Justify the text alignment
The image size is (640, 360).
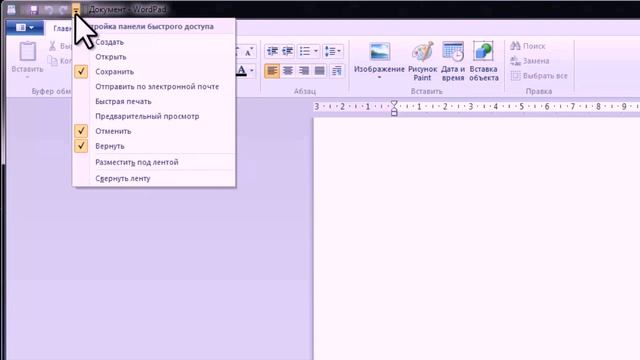pyautogui.click(x=320, y=71)
